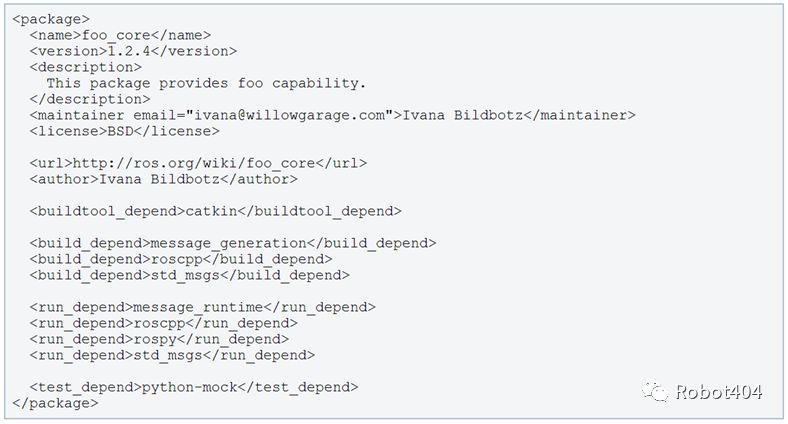
Task: Click the run_depend rospy line
Action: (159, 339)
